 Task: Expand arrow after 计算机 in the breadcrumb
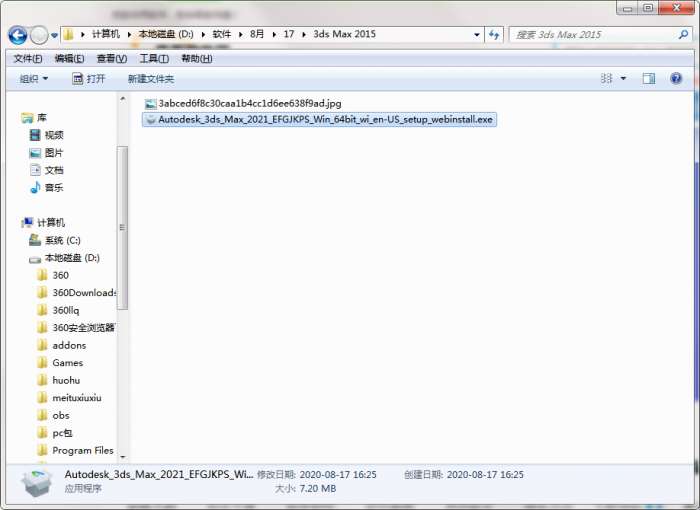coord(129,34)
